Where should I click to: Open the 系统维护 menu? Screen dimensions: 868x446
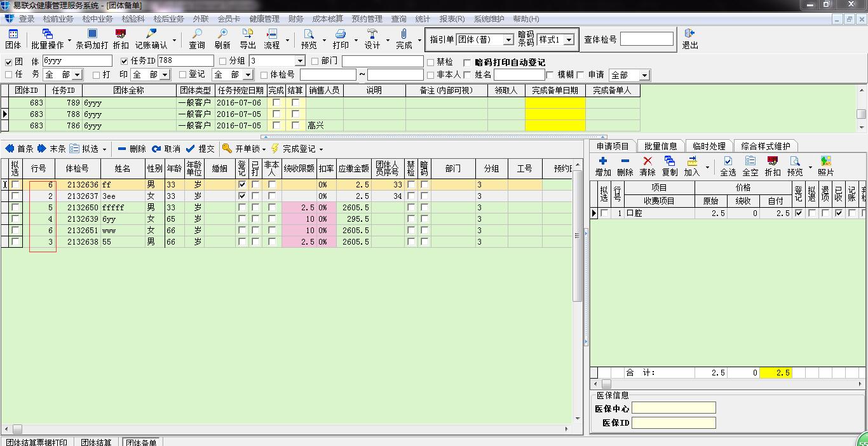tap(489, 19)
